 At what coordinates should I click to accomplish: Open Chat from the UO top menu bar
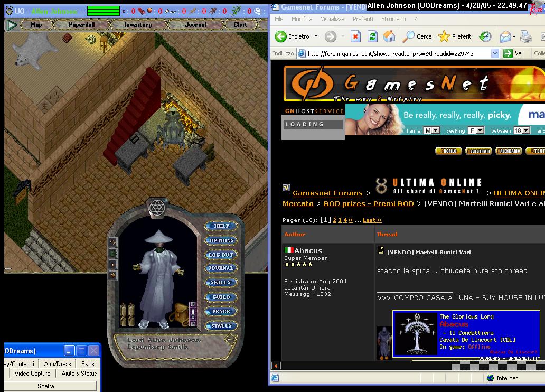240,25
